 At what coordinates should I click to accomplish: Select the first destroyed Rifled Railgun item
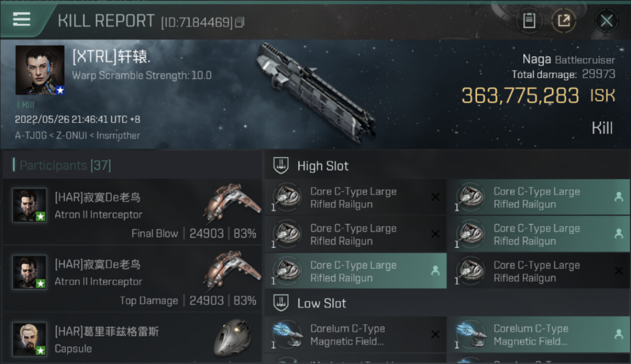click(355, 197)
